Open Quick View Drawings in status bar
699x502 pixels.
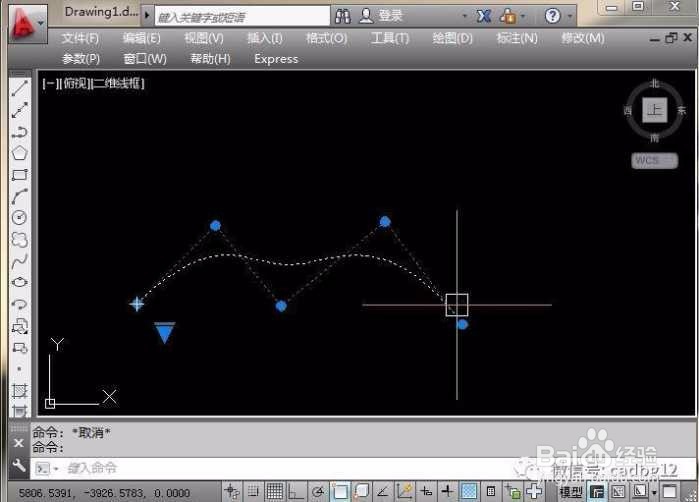[618, 492]
